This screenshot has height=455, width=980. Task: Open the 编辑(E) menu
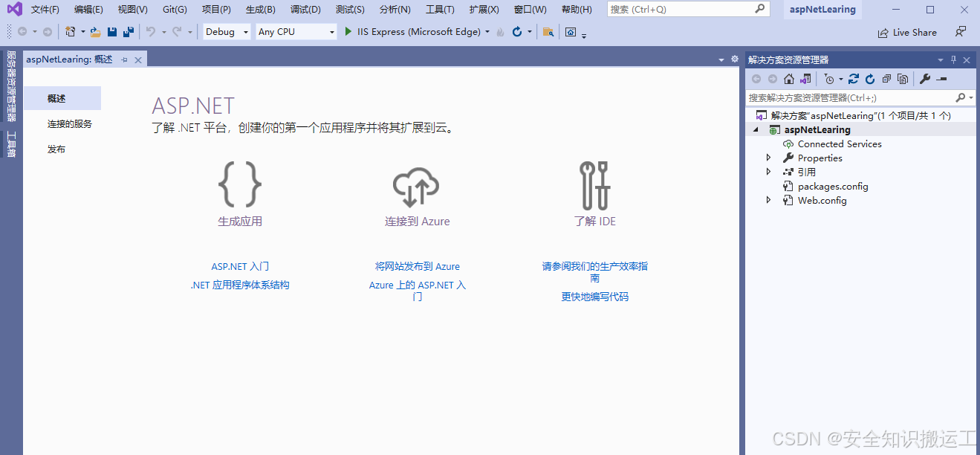(x=88, y=10)
